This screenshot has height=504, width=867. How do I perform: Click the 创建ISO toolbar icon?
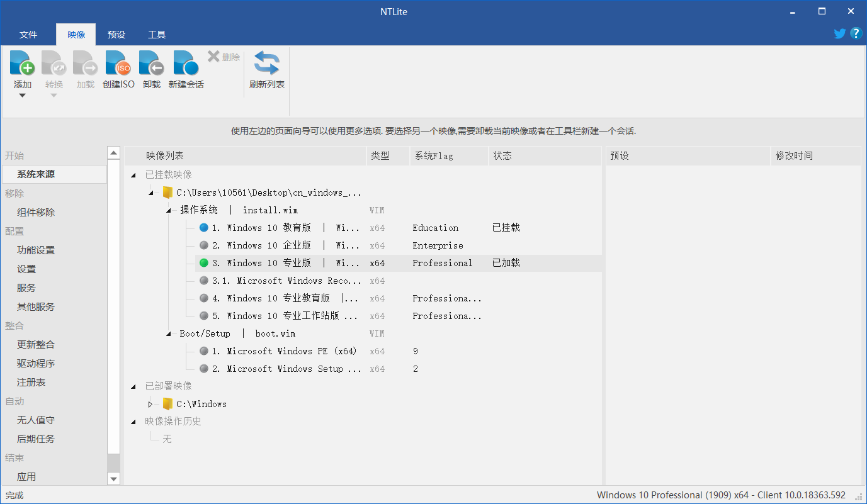[118, 63]
